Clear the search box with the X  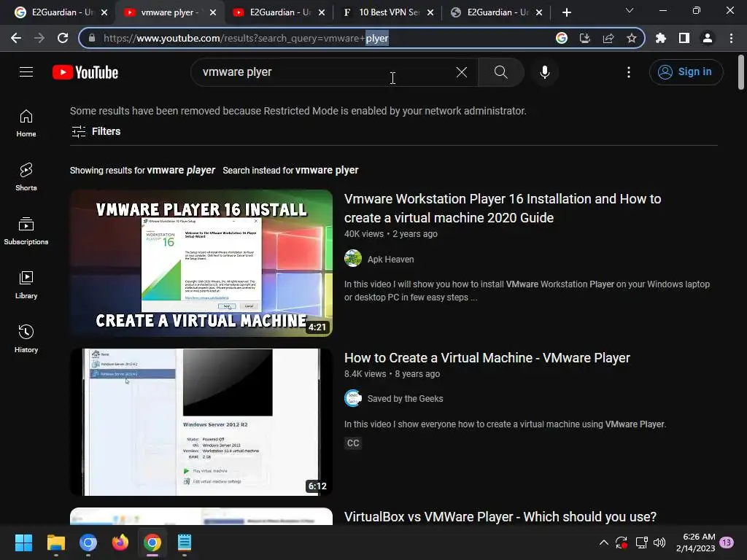coord(461,72)
